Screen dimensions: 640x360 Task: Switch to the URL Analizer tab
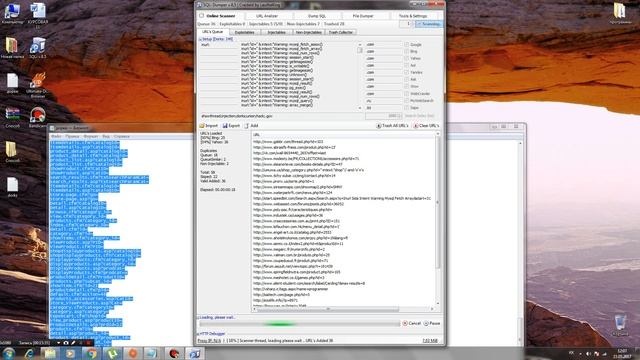coord(267,16)
